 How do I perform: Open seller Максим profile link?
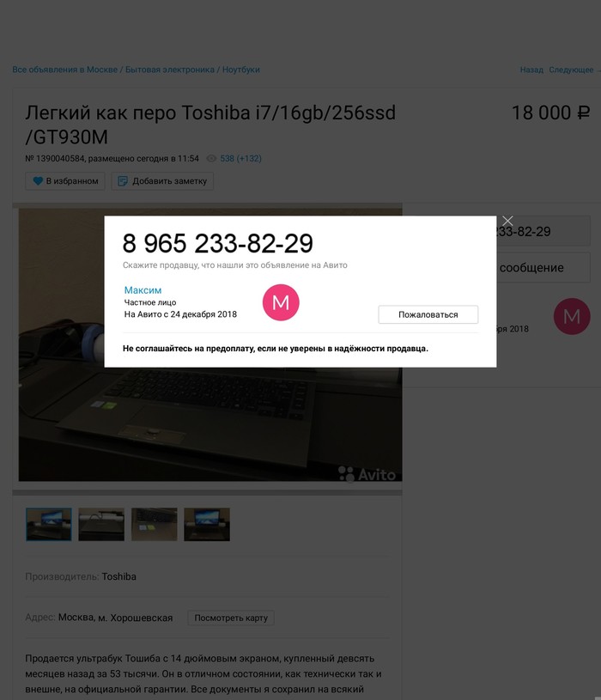pos(143,290)
